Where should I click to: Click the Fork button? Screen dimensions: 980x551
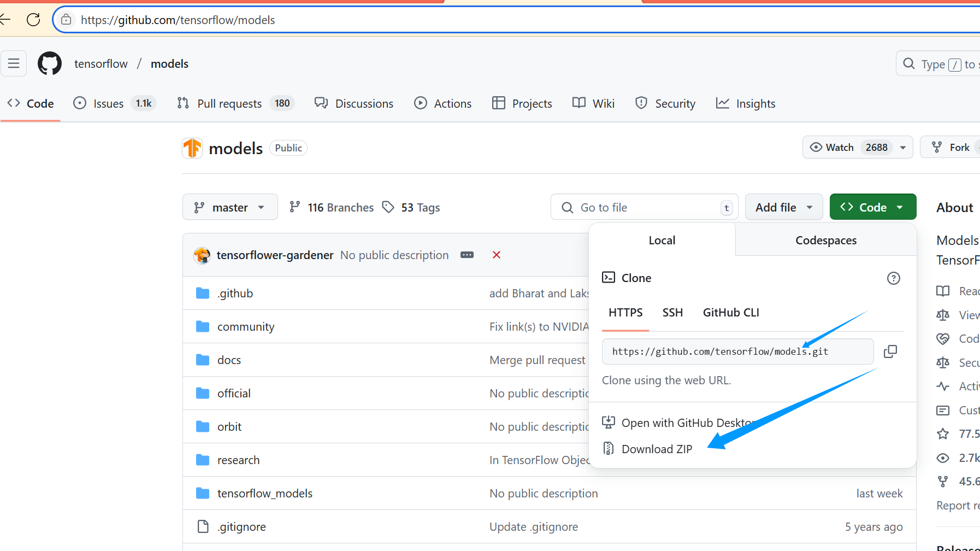point(951,147)
